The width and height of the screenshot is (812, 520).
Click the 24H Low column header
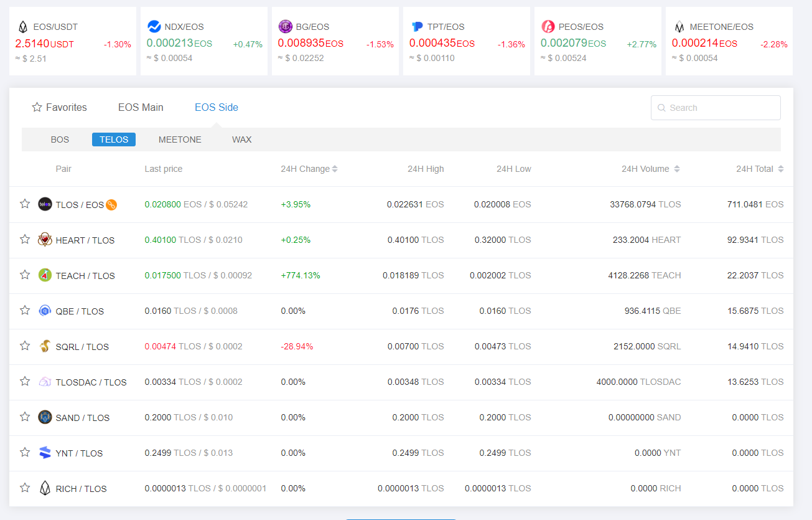pyautogui.click(x=514, y=169)
